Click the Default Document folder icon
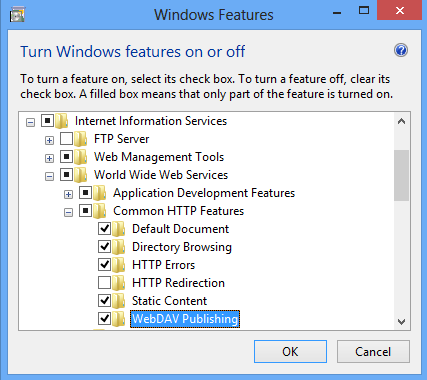The width and height of the screenshot is (427, 380). [119, 229]
